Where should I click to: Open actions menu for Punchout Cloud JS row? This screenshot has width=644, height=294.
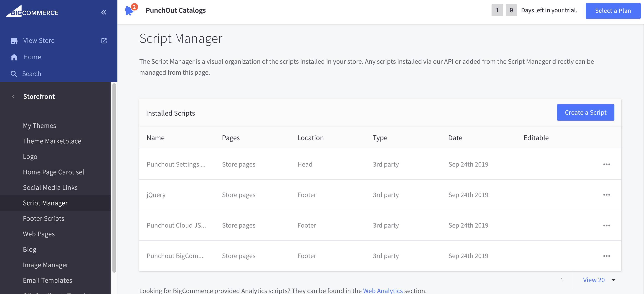pos(606,225)
